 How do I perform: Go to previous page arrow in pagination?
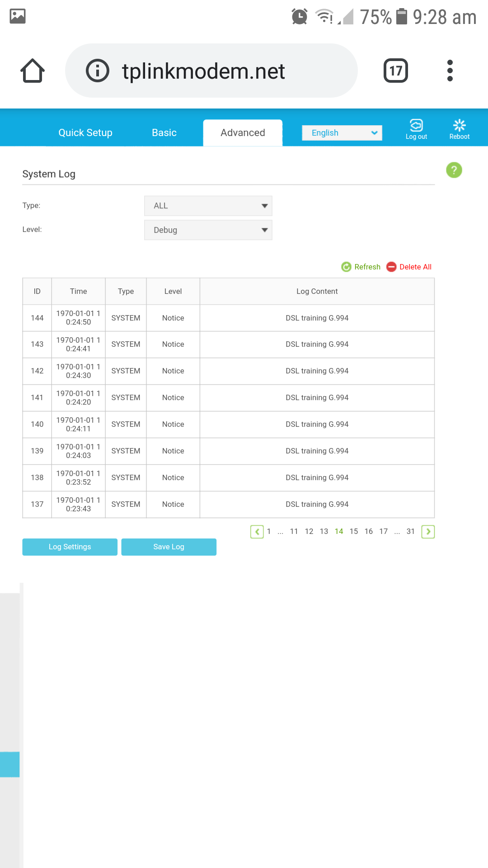coord(257,532)
